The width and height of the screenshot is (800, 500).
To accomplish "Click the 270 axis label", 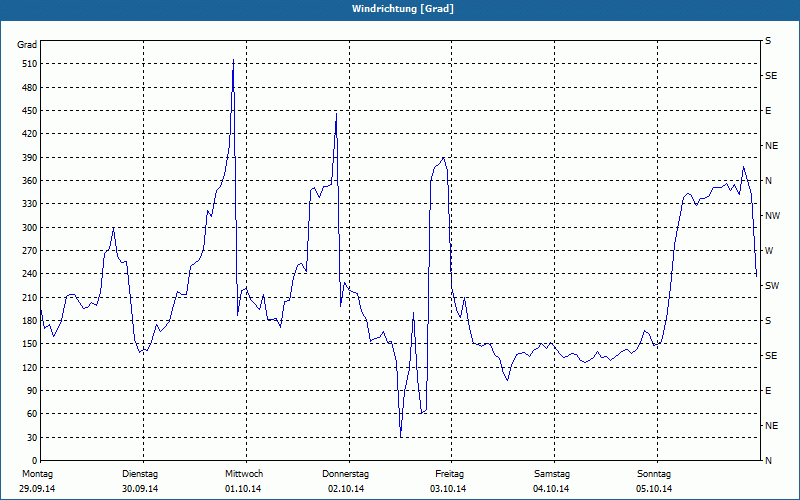I will tap(30, 251).
